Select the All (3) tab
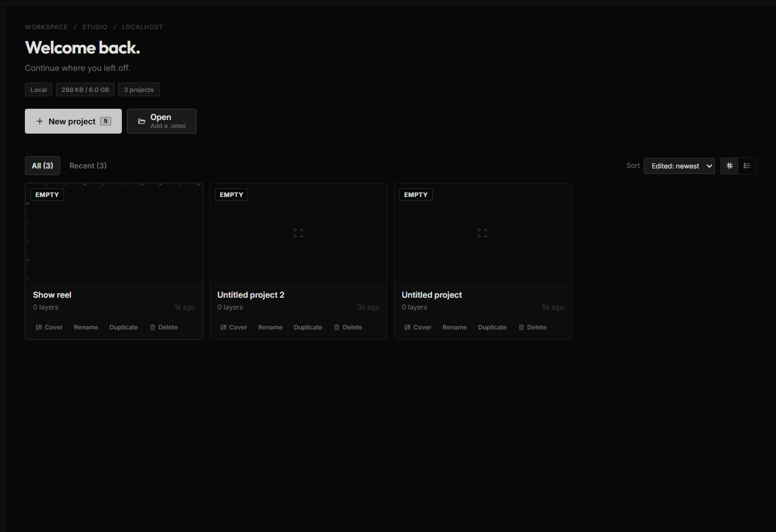 coord(42,166)
